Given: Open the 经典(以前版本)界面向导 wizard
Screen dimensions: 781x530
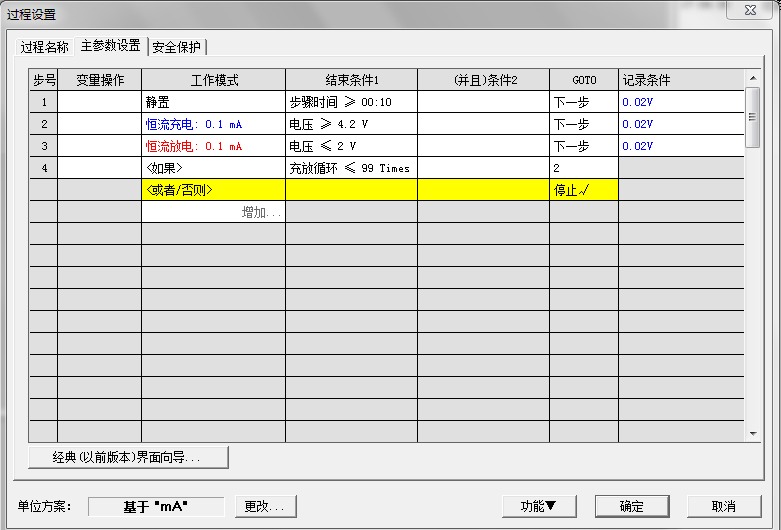Looking at the screenshot, I should tap(129, 457).
